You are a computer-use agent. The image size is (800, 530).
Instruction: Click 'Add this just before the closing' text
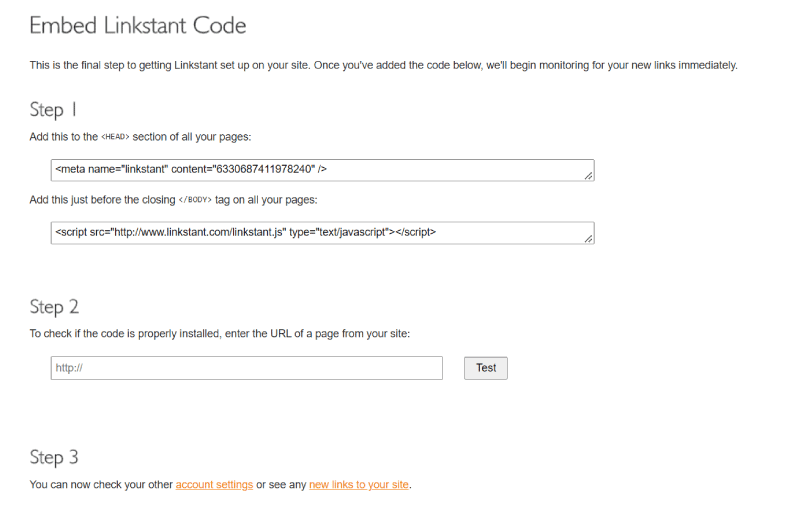103,200
